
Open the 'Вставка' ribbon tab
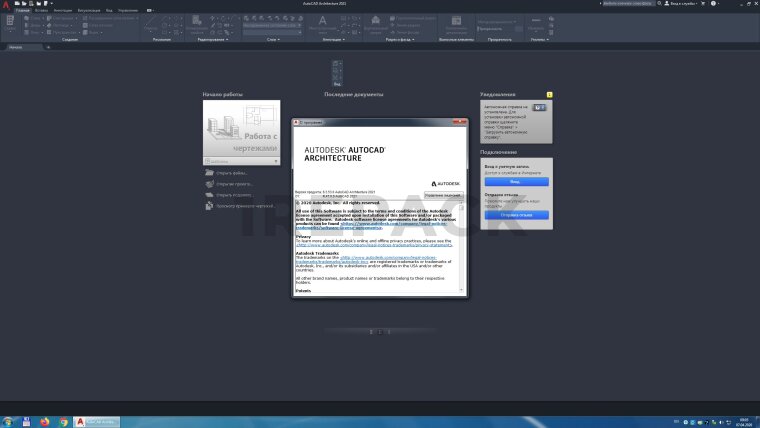click(41, 10)
